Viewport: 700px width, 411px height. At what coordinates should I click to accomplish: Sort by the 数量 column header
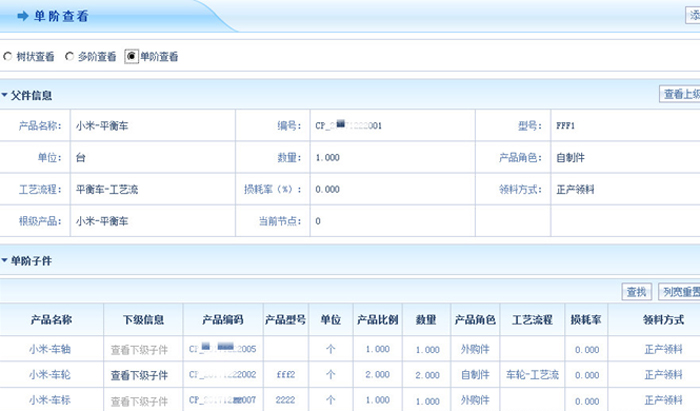(x=426, y=320)
